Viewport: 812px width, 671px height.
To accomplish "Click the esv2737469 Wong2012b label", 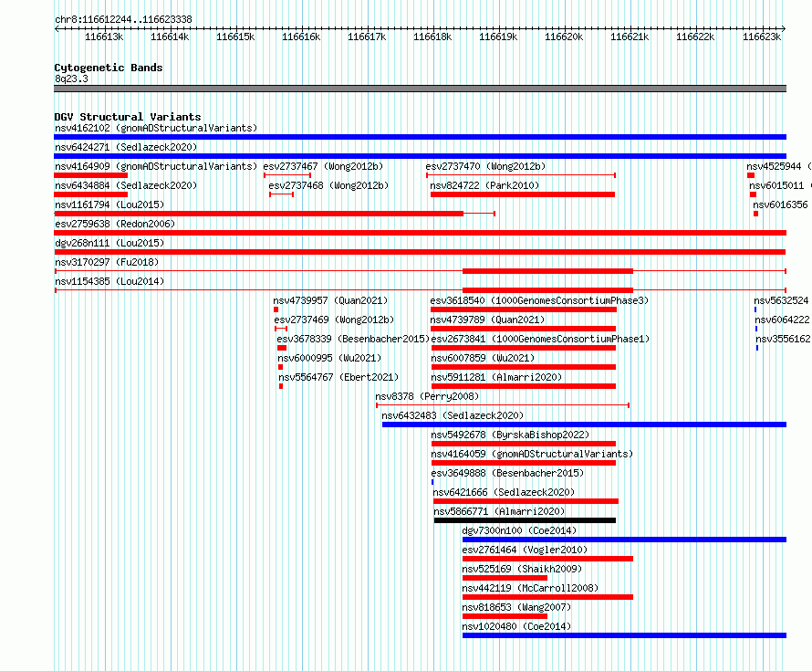I will 334,320.
